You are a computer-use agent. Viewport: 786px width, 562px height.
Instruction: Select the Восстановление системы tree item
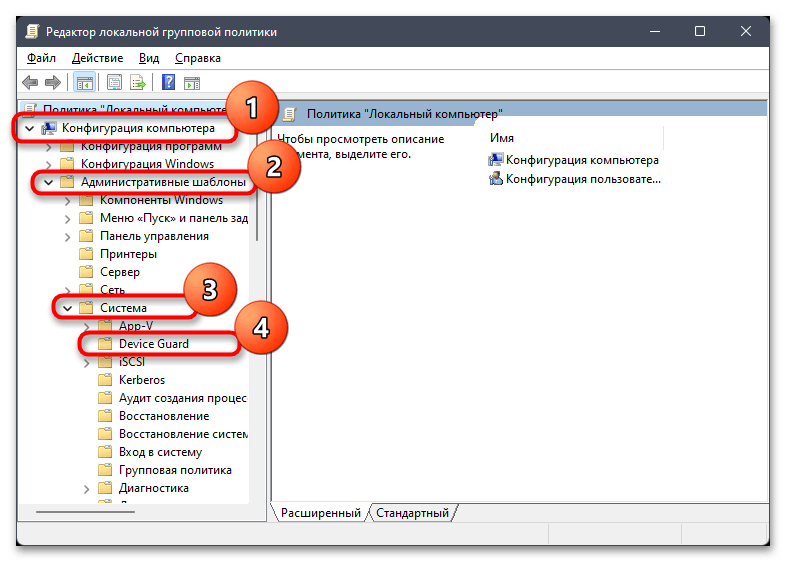click(x=183, y=434)
